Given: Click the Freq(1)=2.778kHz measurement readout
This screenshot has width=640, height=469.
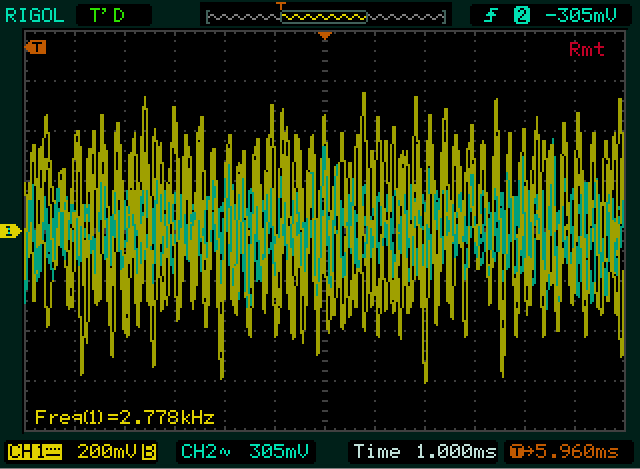Looking at the screenshot, I should (124, 417).
